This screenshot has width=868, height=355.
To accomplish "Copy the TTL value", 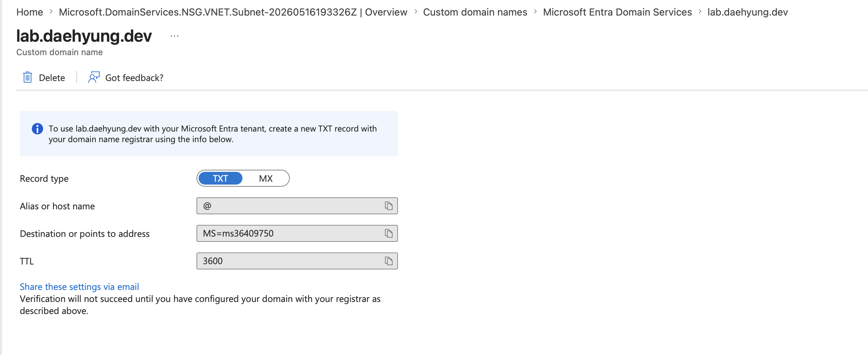I will point(389,261).
